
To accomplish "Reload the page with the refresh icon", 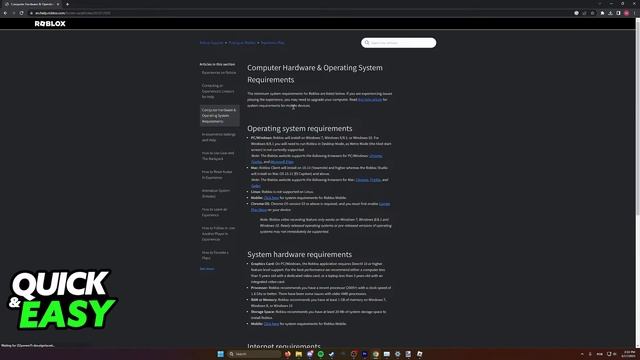I will click(22, 13).
